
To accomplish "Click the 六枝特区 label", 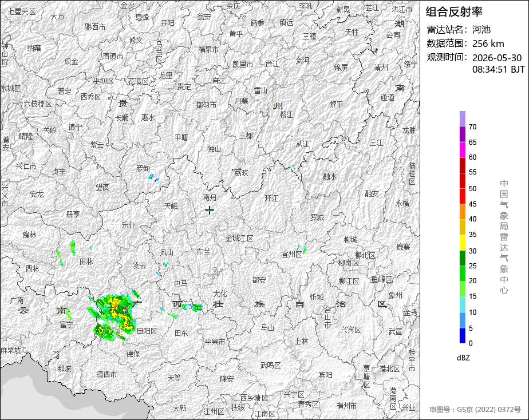I will [38, 104].
